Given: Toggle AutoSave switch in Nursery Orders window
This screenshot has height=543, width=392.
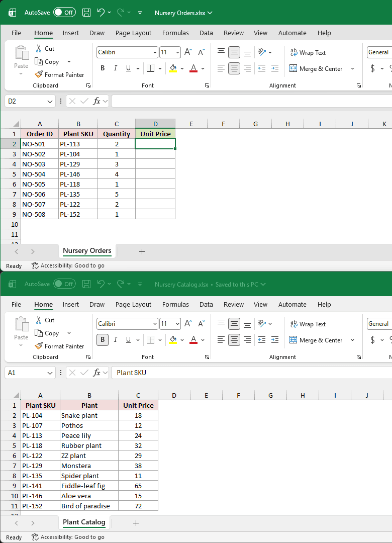Looking at the screenshot, I should click(64, 13).
